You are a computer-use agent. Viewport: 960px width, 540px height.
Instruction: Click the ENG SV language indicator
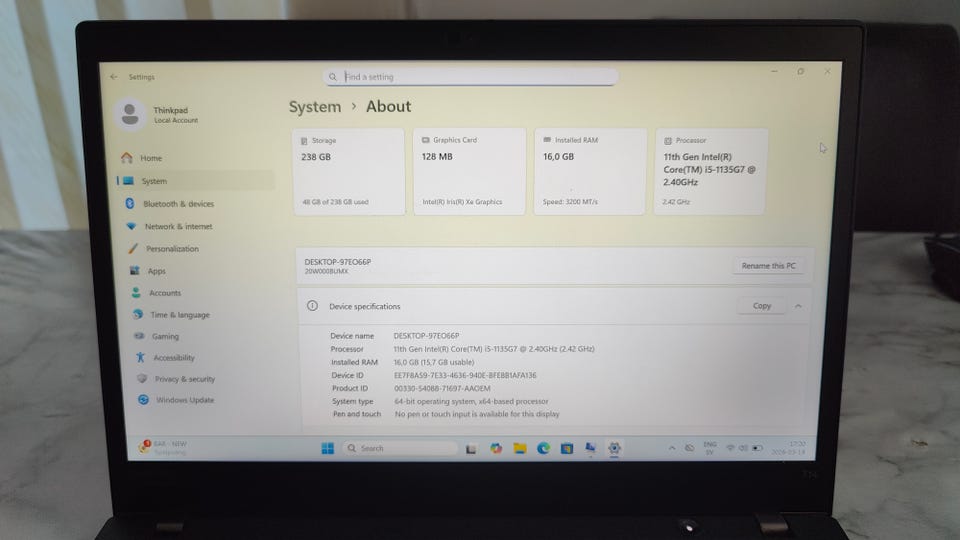(x=710, y=448)
